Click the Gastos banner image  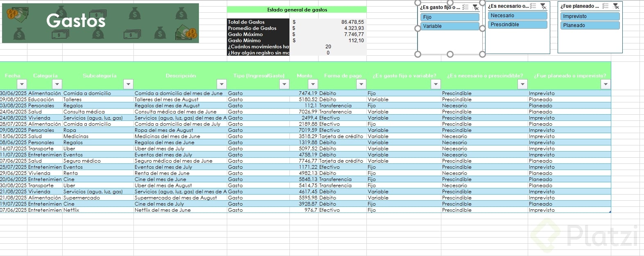[x=100, y=23]
